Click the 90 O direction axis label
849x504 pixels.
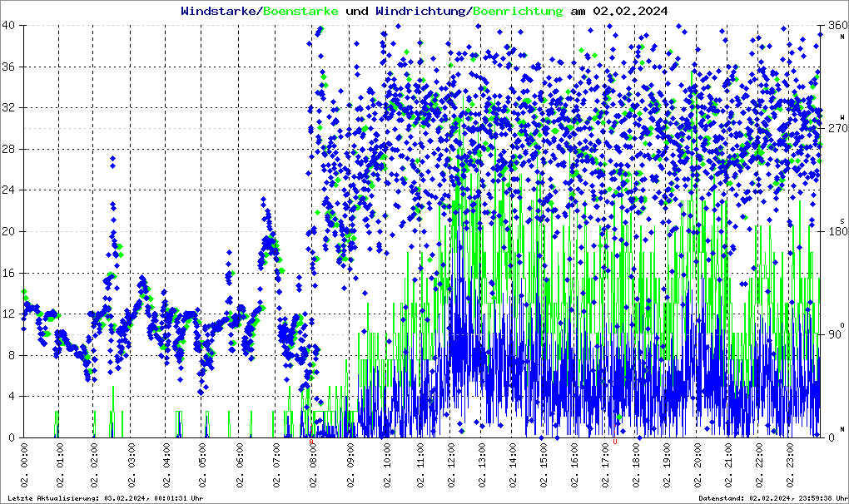(x=834, y=335)
